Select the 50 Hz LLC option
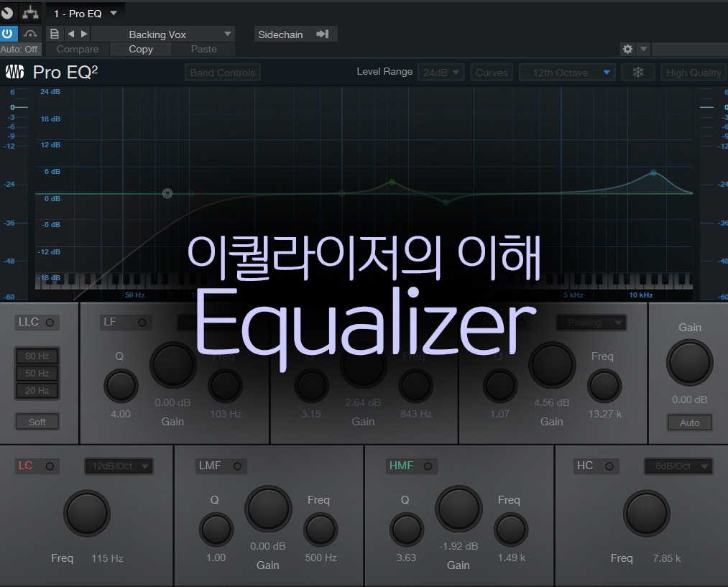This screenshot has width=728, height=587. tap(37, 373)
